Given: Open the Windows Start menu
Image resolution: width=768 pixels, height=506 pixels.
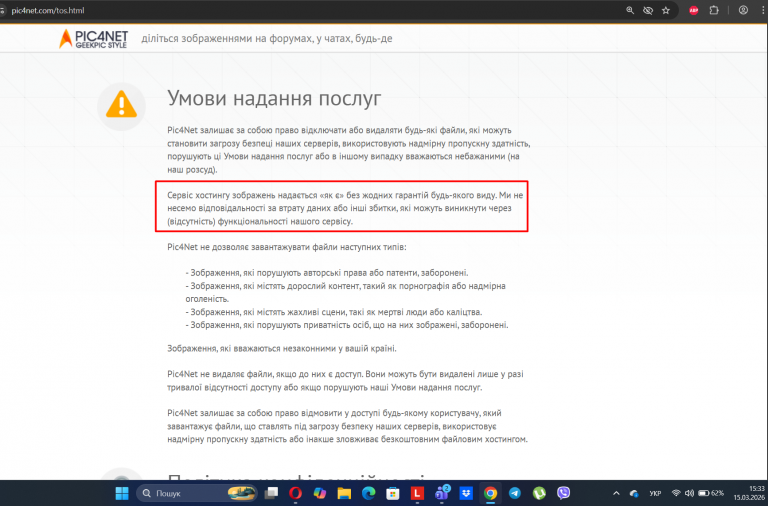Looking at the screenshot, I should pyautogui.click(x=122, y=493).
